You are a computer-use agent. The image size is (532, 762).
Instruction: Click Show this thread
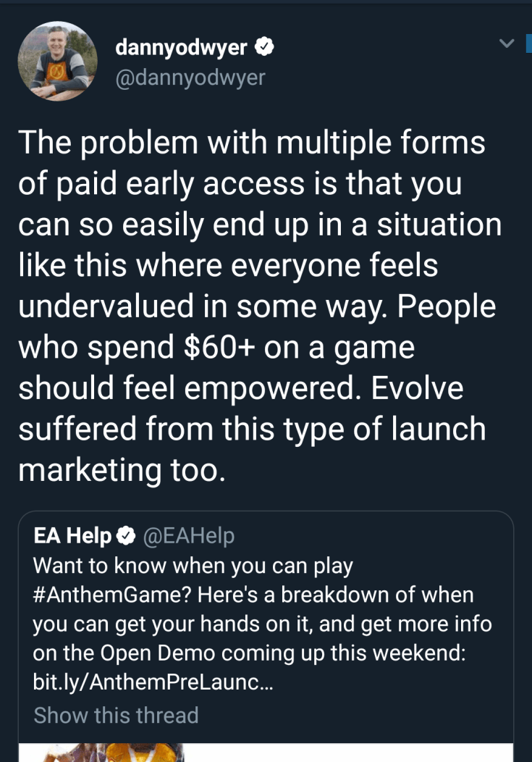(116, 716)
